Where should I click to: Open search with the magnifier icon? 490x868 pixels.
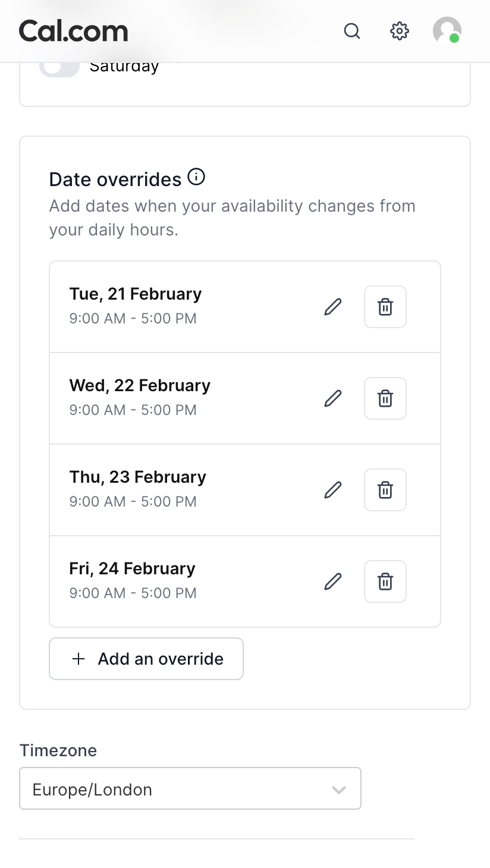pos(352,31)
